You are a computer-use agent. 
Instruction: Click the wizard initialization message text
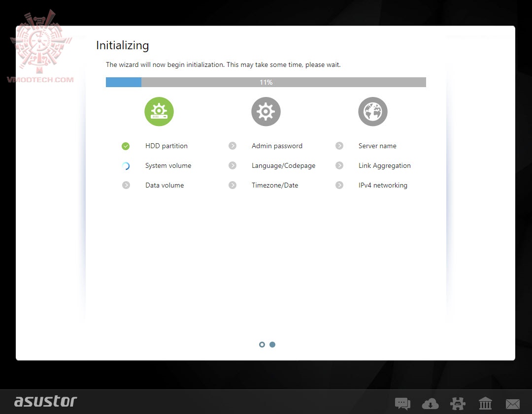pyautogui.click(x=223, y=64)
